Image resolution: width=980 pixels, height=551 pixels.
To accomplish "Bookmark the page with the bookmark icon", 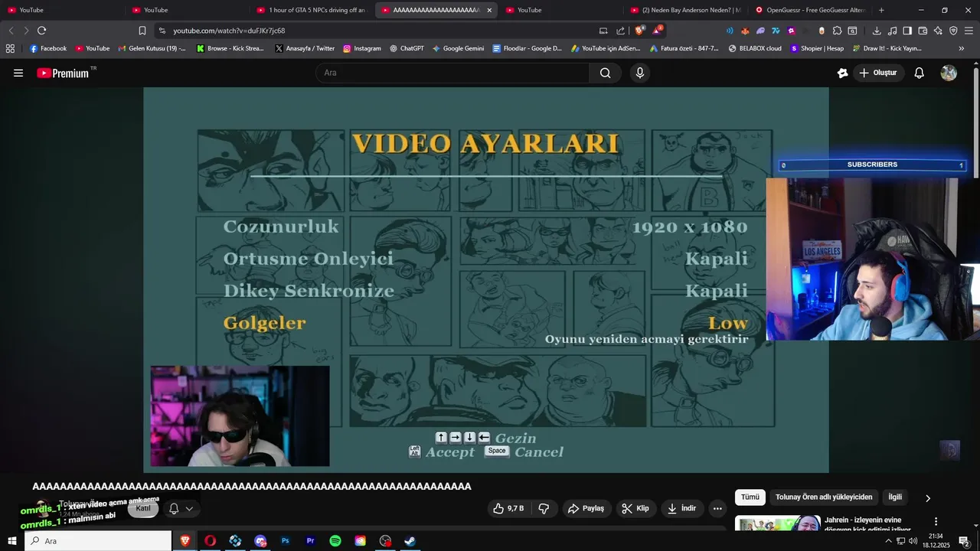I will (x=142, y=31).
